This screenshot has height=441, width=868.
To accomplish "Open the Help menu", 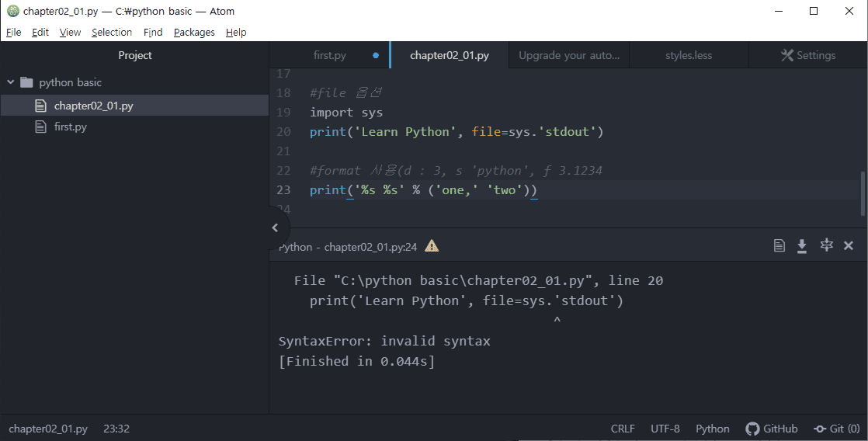I will (x=236, y=32).
